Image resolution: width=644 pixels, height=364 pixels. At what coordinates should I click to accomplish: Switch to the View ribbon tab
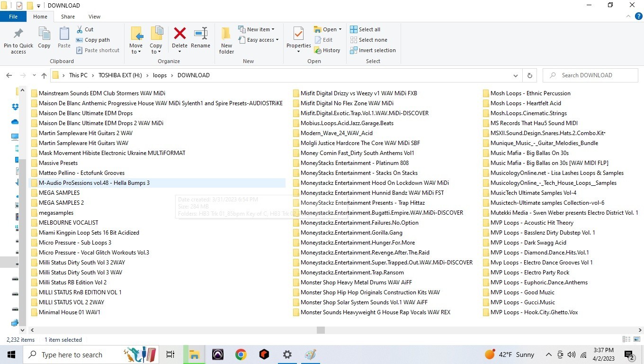[94, 17]
